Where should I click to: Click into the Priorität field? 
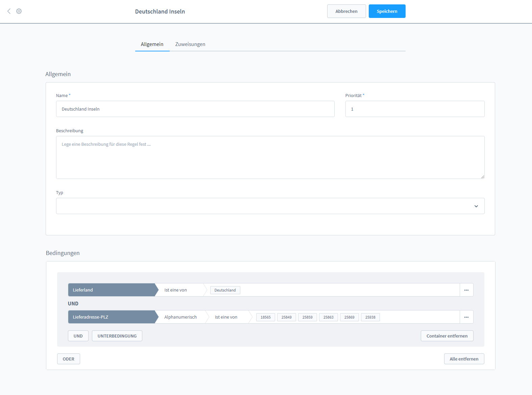point(415,109)
